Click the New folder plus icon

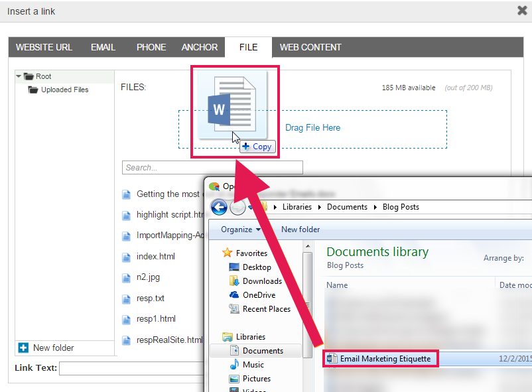pos(23,348)
